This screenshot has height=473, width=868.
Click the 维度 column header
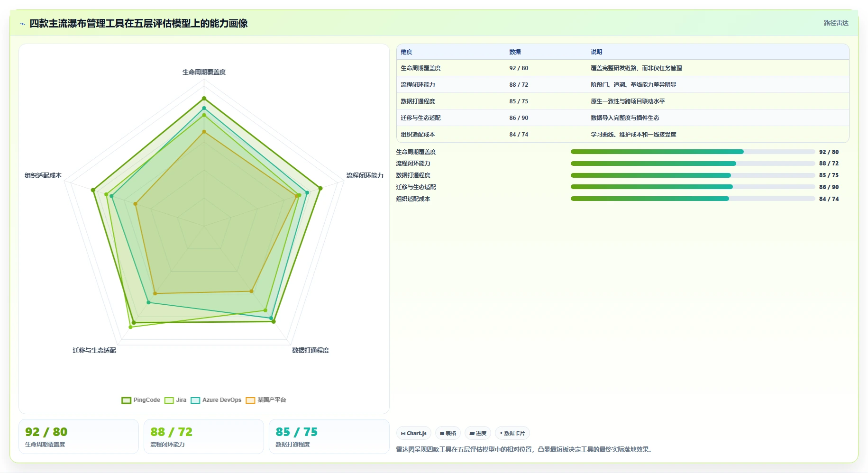(x=406, y=52)
